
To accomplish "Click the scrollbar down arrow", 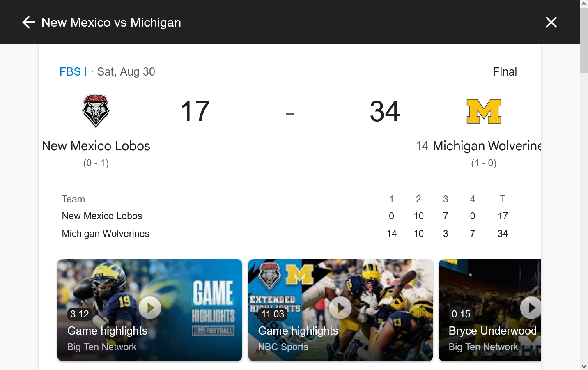I will coord(584,366).
